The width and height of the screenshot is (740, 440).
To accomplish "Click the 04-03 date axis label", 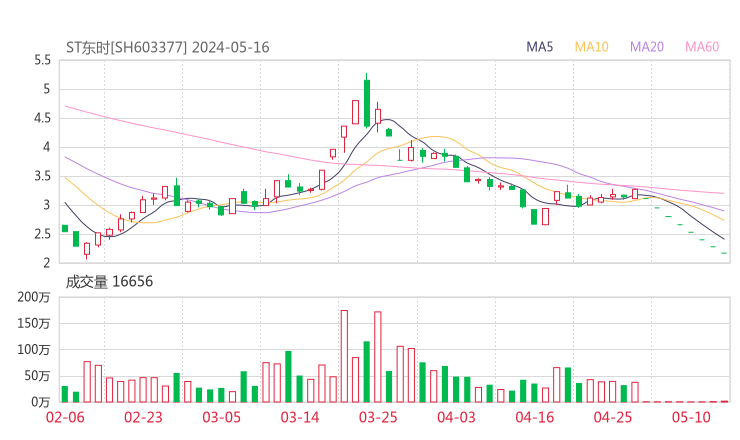I will pyautogui.click(x=456, y=417).
